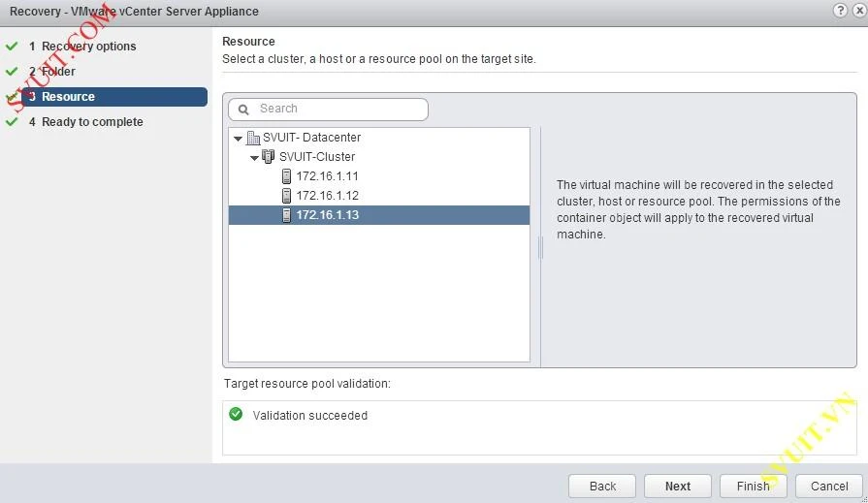
Task: Select the SVUIT-Cluster icon
Action: pos(269,157)
